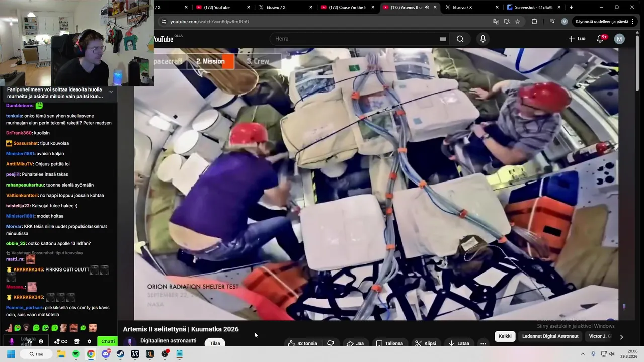Open YouTube notifications bell
The width and height of the screenshot is (644, 362).
point(600,39)
